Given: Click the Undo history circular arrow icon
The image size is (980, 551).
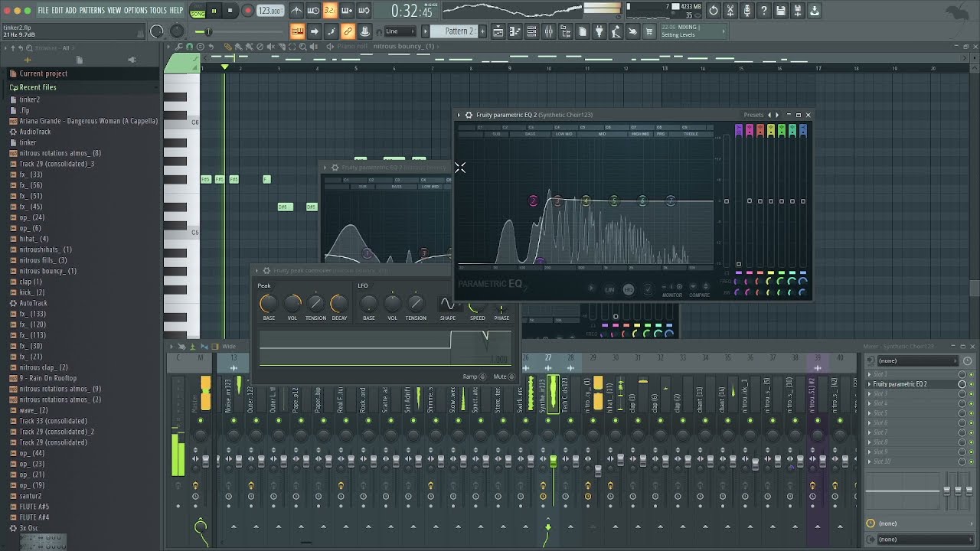Looking at the screenshot, I should point(714,11).
